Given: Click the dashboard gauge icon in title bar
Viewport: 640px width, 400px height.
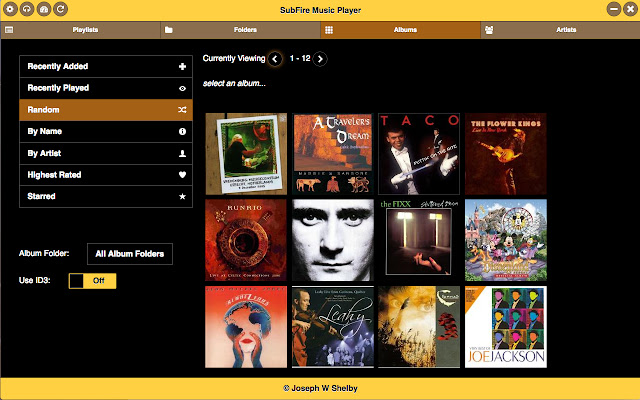Looking at the screenshot, I should click(44, 9).
